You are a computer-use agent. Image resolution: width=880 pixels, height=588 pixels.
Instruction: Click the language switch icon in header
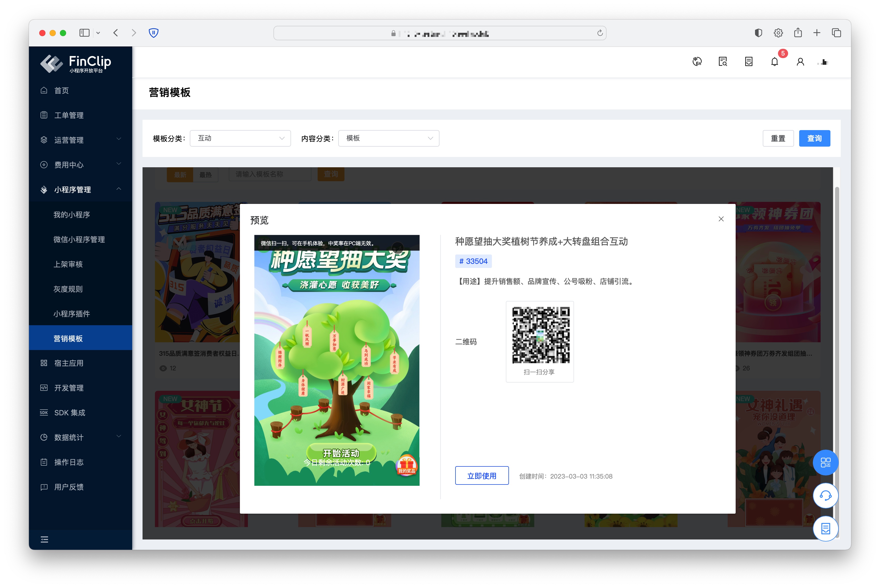[x=697, y=62]
